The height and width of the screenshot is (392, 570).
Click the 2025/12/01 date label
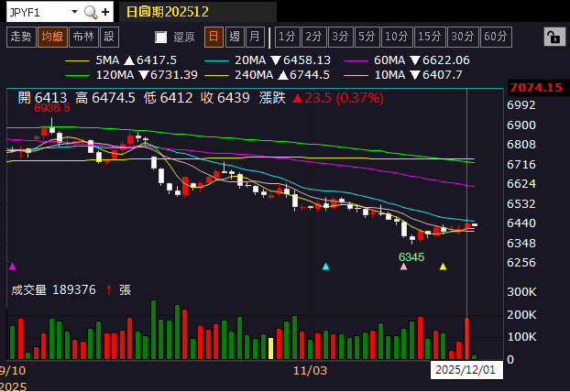tap(465, 371)
